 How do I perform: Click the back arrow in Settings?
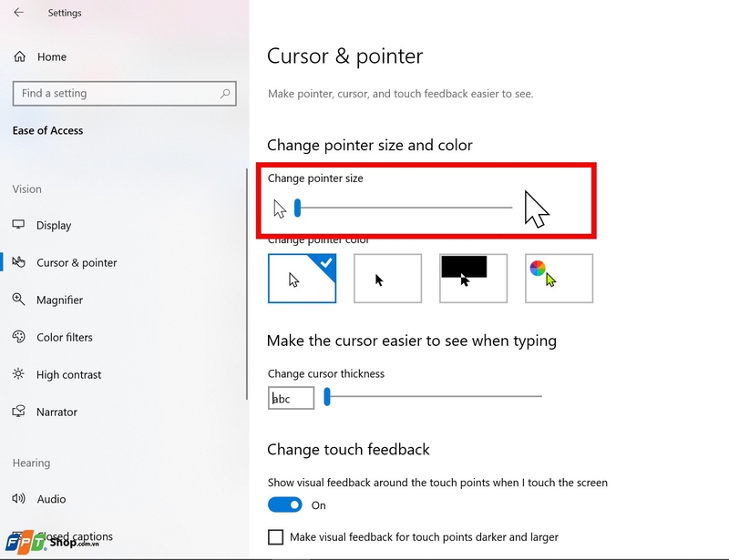(18, 13)
